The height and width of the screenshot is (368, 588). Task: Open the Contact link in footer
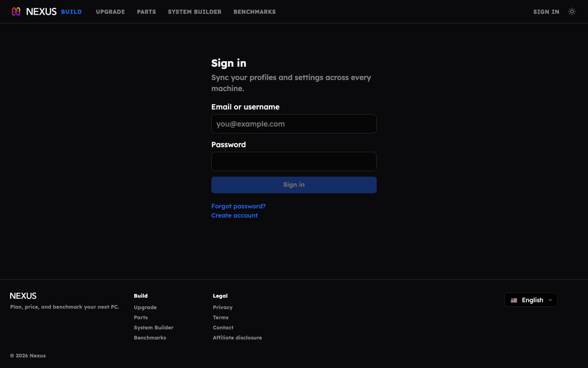223,328
